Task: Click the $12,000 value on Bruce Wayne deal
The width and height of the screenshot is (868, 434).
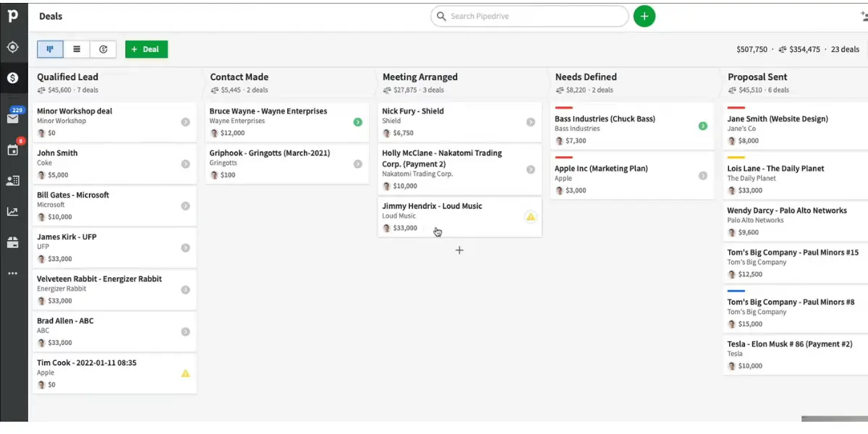Action: [232, 133]
